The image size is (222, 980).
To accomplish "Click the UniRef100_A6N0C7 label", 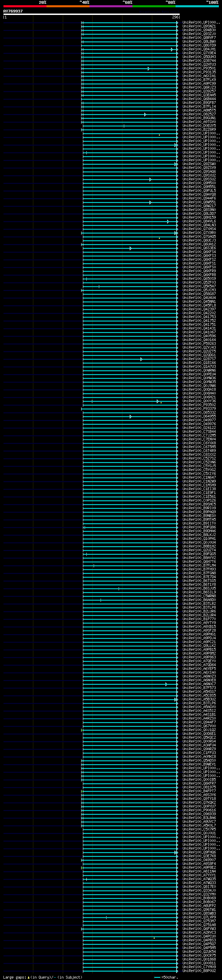I will (x=199, y=684).
